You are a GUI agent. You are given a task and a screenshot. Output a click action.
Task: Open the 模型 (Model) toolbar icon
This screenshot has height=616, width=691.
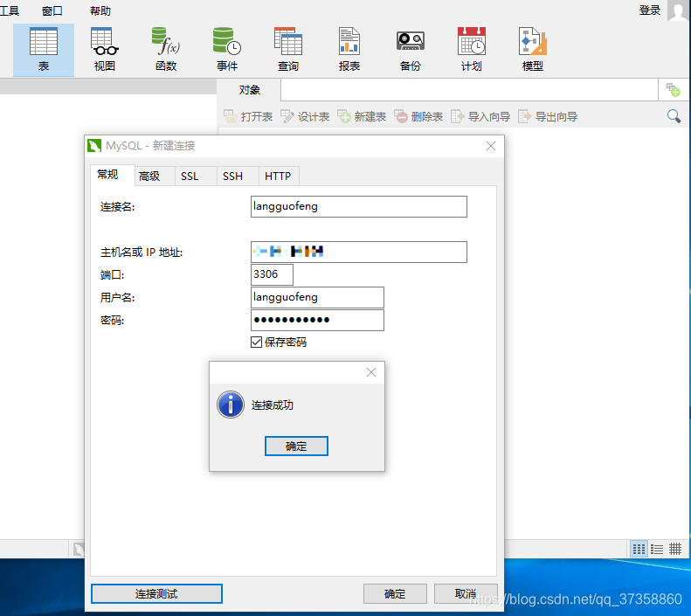[x=533, y=50]
